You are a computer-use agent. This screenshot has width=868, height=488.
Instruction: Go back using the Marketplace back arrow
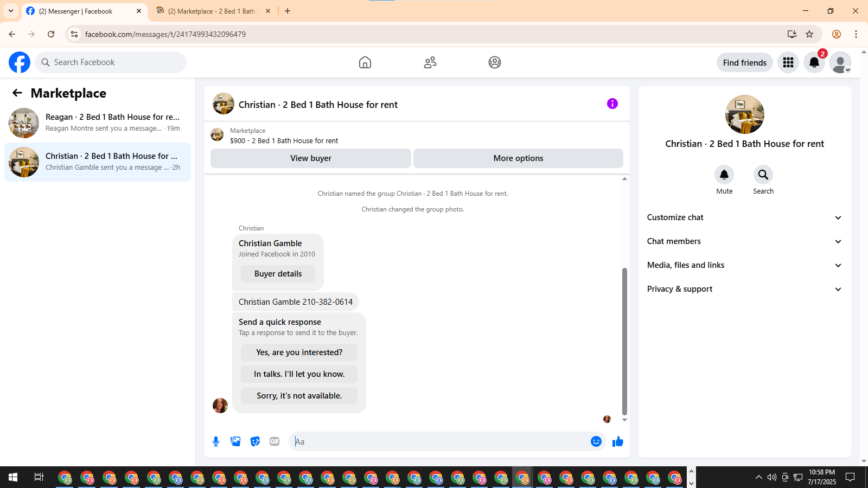17,93
